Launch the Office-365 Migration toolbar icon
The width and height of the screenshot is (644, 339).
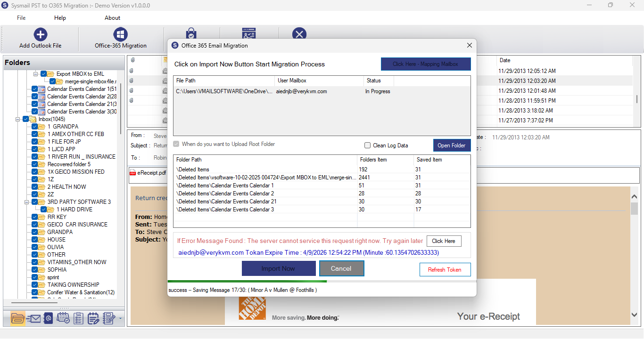[x=121, y=34]
